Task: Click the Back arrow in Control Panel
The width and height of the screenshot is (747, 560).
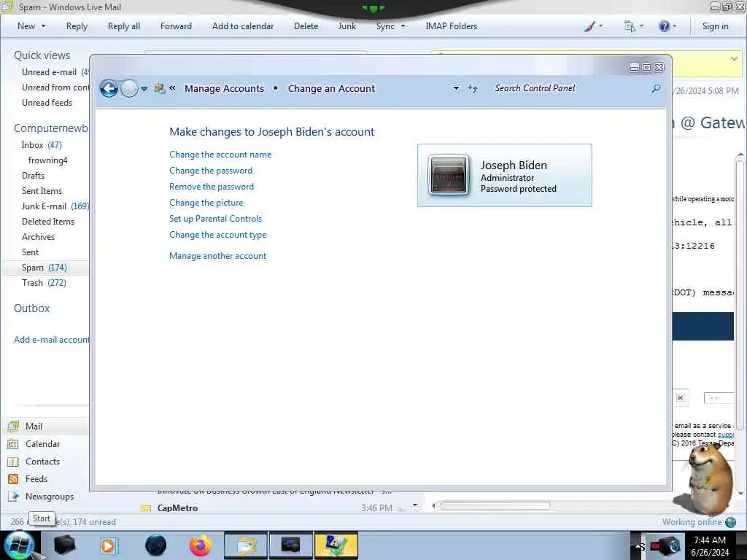Action: [109, 88]
